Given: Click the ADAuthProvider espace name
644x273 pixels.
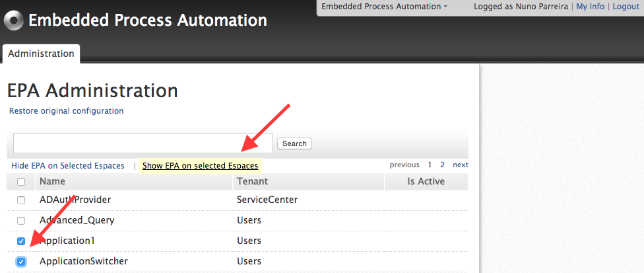Looking at the screenshot, I should tap(75, 200).
